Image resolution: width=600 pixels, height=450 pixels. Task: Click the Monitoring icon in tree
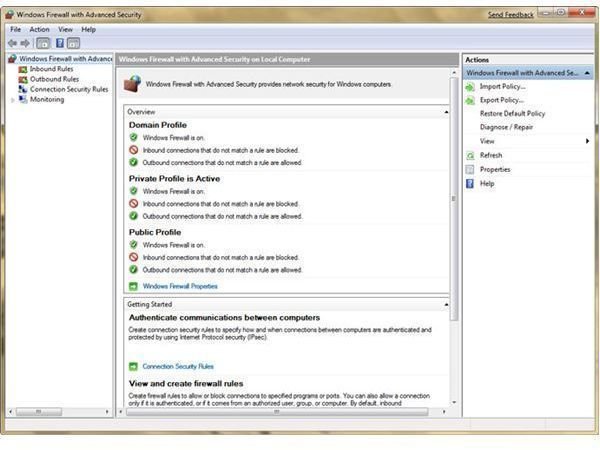point(23,99)
